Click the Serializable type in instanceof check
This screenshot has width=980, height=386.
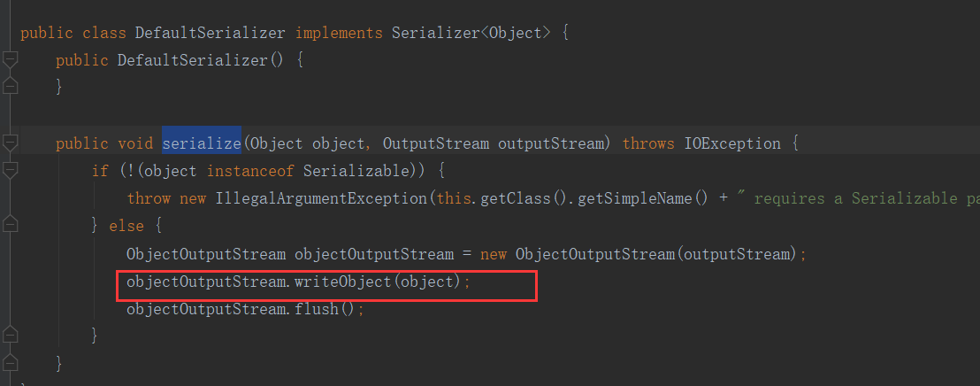tap(362, 171)
